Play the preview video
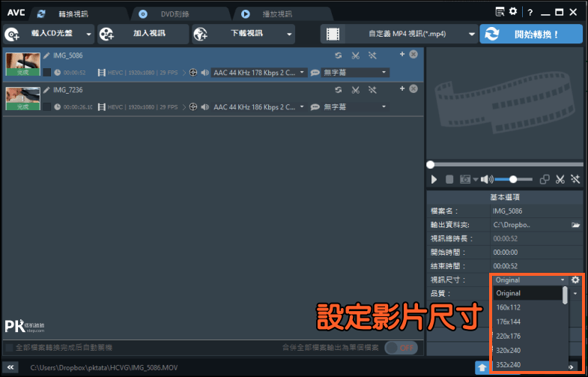This screenshot has height=377, width=588. (x=434, y=180)
